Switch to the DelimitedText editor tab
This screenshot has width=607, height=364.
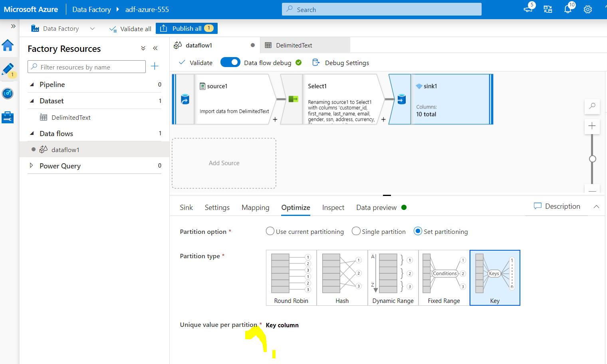coord(305,45)
